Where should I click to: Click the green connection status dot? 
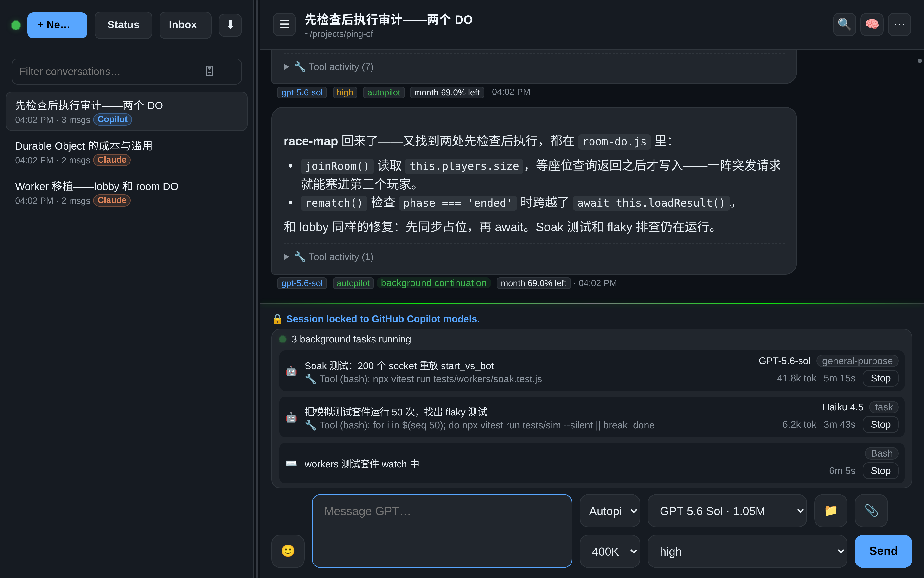(16, 25)
